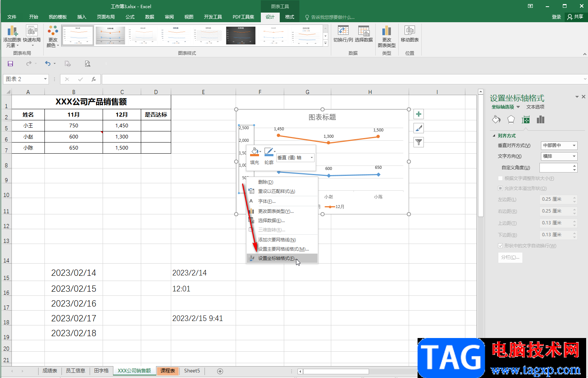Switch to the 课程表 sheet tab
This screenshot has width=588, height=378.
(x=167, y=371)
